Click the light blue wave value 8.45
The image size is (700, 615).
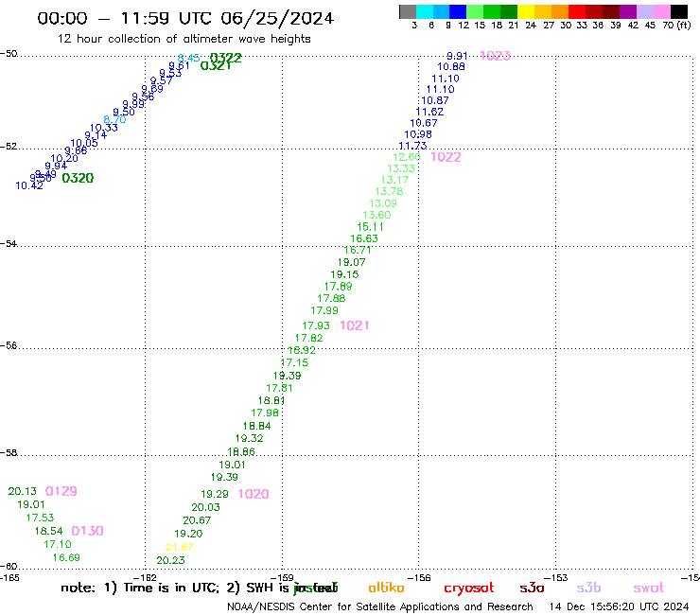pyautogui.click(x=188, y=58)
